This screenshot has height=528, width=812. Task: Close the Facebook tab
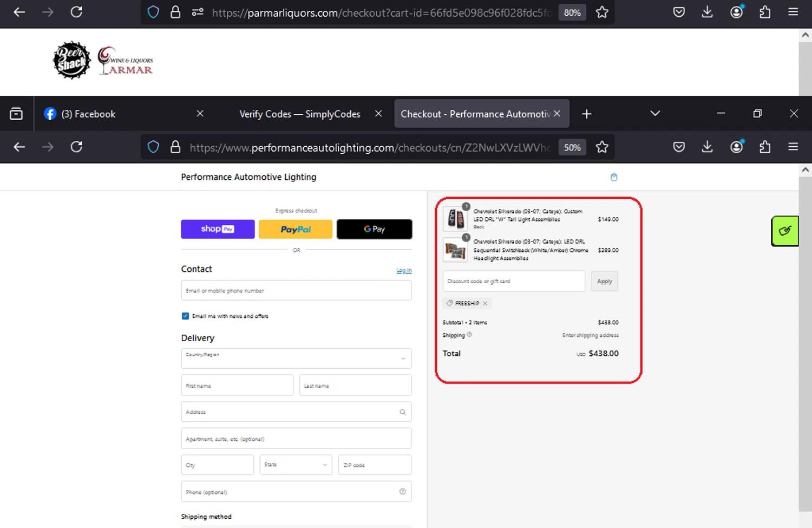[200, 114]
